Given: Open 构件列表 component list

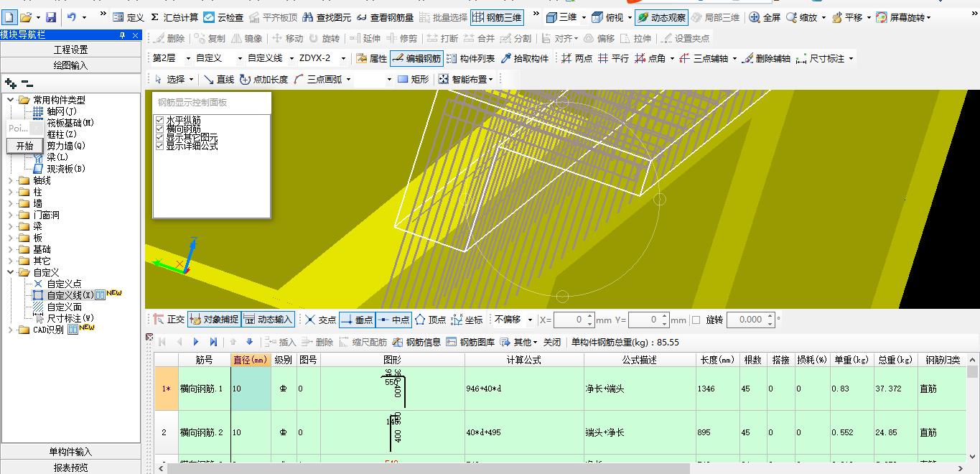Looking at the screenshot, I should (x=470, y=59).
